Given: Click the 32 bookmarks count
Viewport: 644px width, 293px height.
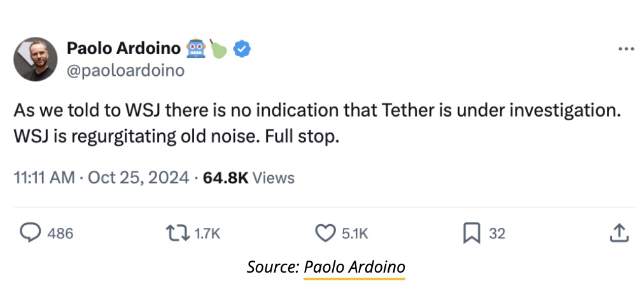Looking at the screenshot, I should (x=497, y=234).
